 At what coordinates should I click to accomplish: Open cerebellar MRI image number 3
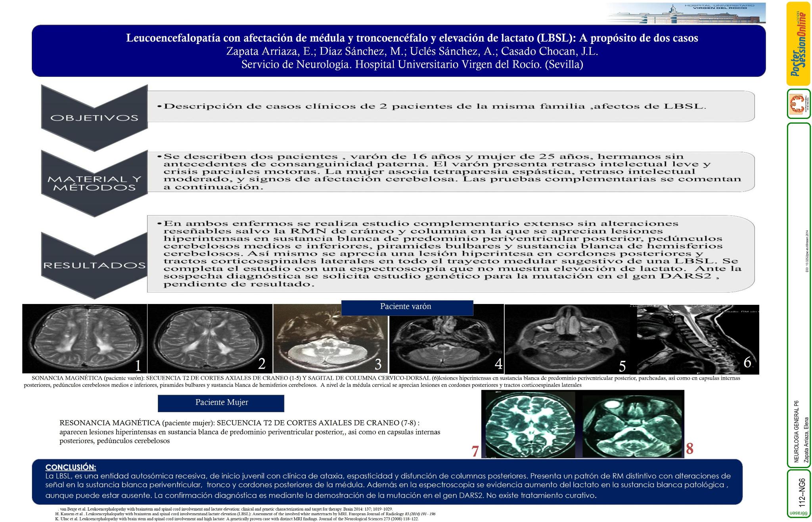pos(331,338)
